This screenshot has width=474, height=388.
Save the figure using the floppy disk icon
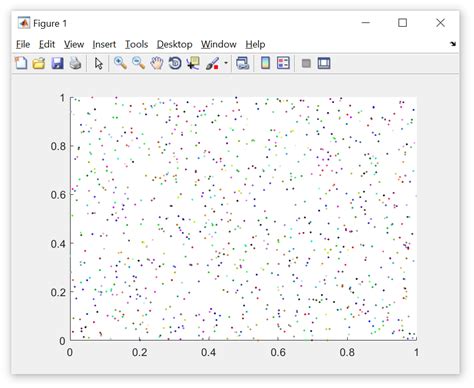pyautogui.click(x=57, y=63)
